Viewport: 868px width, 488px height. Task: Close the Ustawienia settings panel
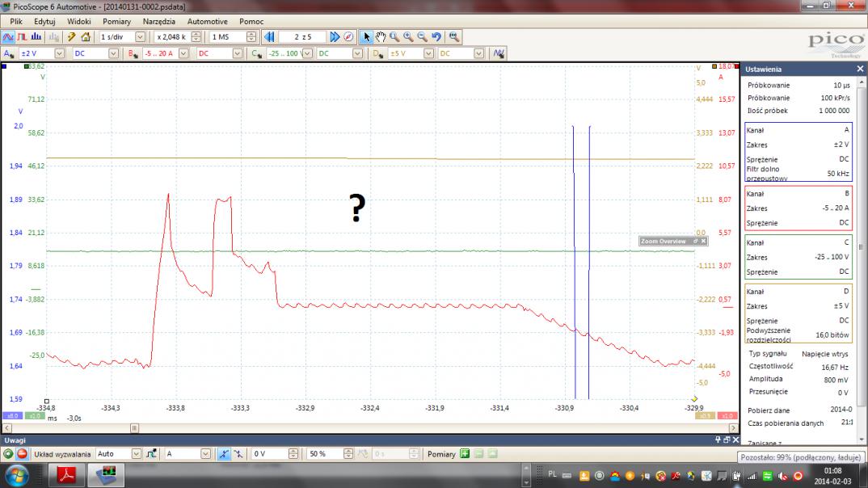(860, 69)
